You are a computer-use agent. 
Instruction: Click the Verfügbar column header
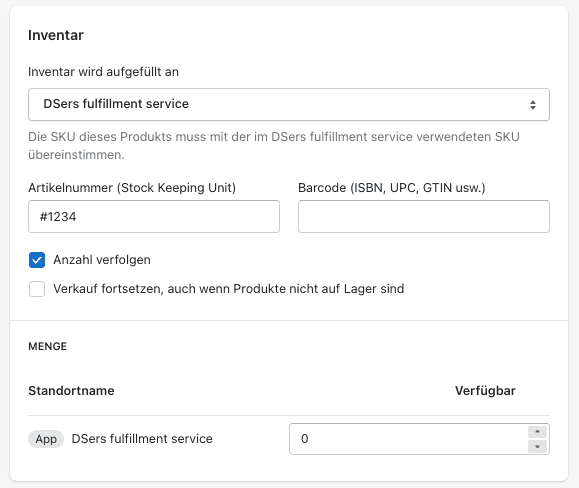coord(485,391)
